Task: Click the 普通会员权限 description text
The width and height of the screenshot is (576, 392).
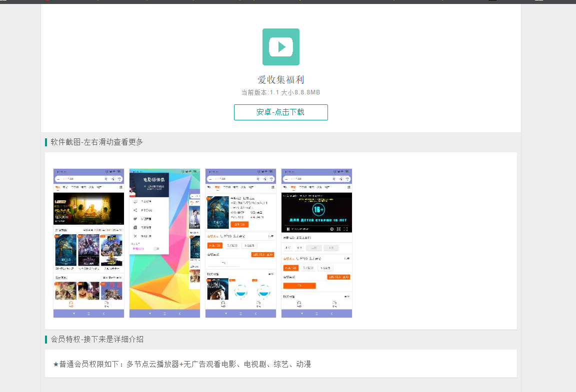Action: [x=182, y=365]
